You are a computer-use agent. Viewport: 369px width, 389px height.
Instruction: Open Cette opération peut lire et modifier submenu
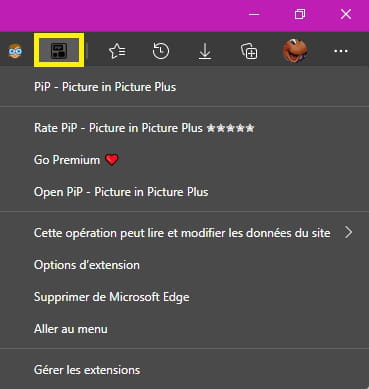tap(184, 233)
